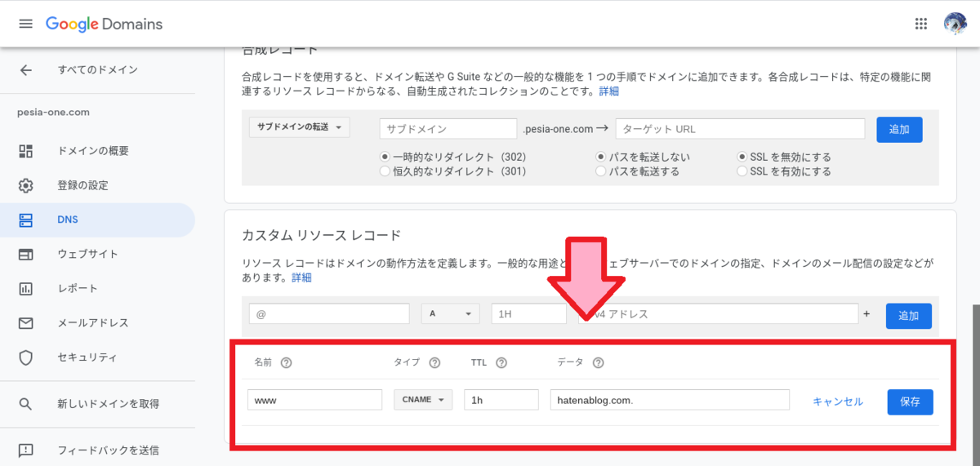Viewport: 980px width, 466px height.
Task: Go to レポート page
Action: [78, 288]
